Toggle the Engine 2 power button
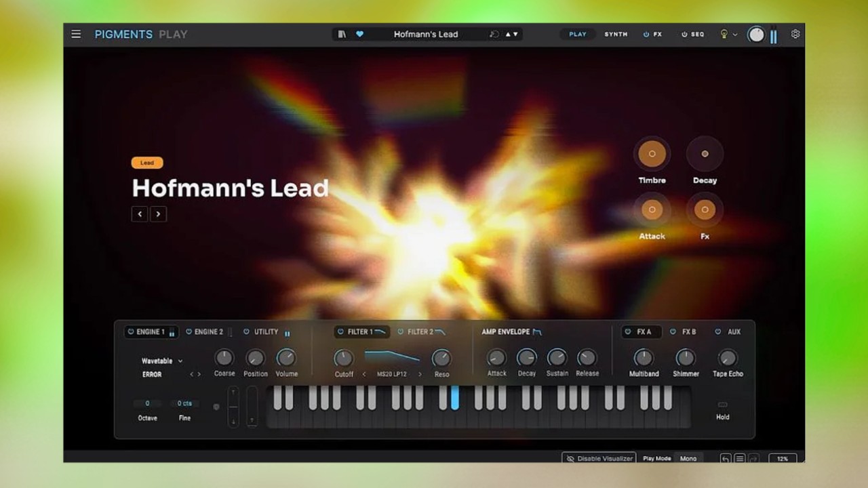Image resolution: width=868 pixels, height=488 pixels. tap(189, 332)
